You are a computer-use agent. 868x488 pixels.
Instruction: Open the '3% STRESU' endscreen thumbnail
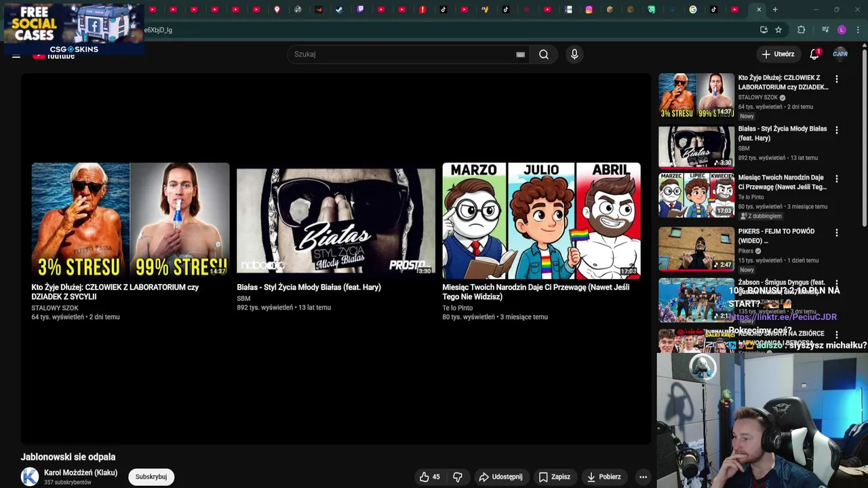click(x=130, y=220)
